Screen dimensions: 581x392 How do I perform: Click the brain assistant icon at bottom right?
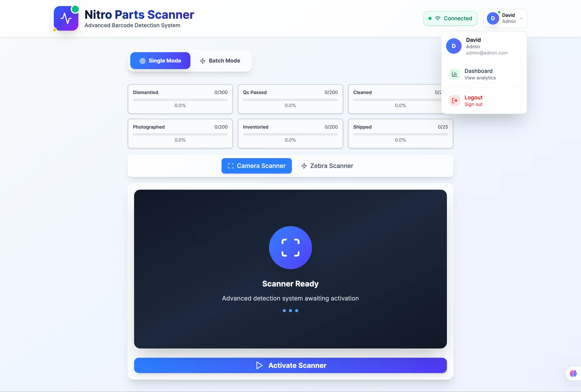(x=573, y=373)
